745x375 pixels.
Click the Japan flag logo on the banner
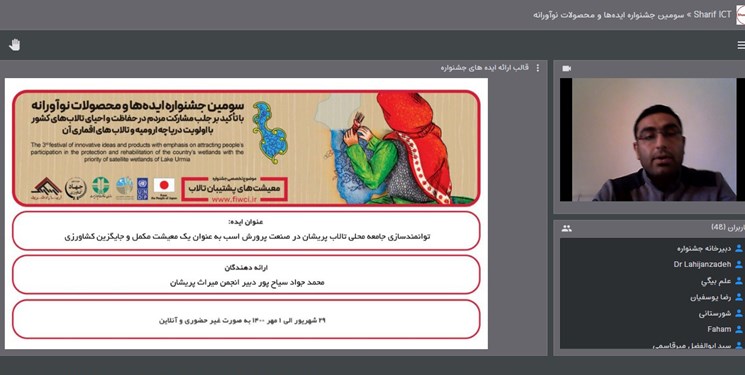[x=164, y=186]
